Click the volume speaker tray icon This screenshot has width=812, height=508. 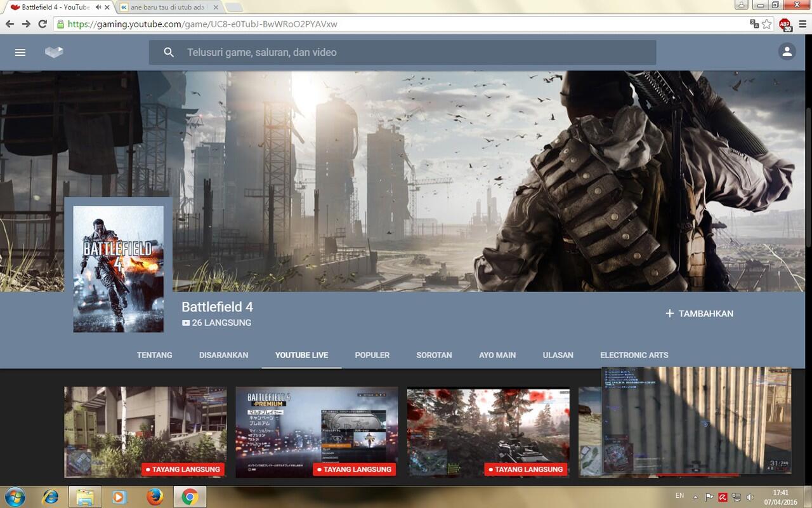[x=750, y=497]
